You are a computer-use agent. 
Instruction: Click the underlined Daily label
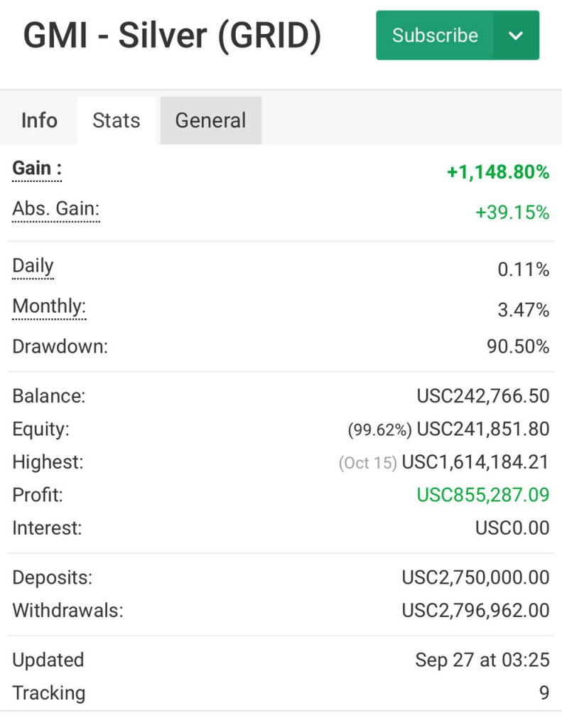[33, 267]
